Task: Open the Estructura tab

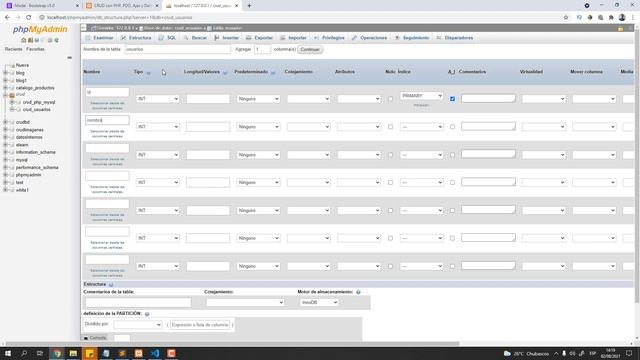Action: pyautogui.click(x=136, y=38)
